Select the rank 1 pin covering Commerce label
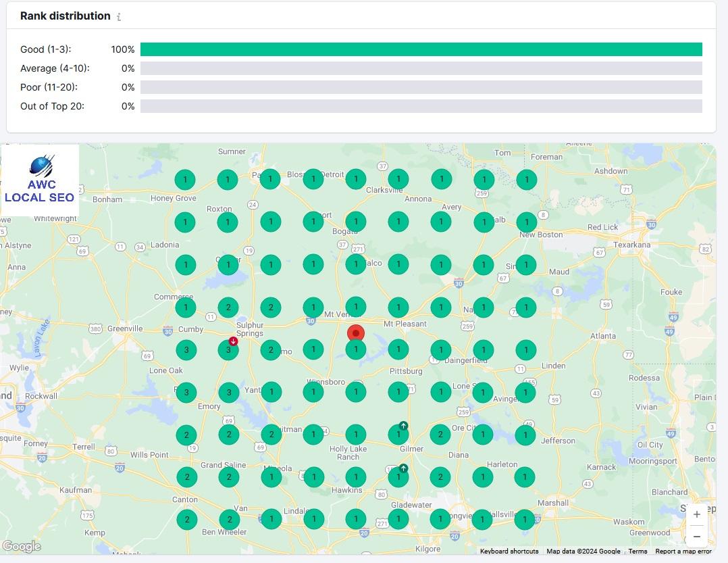Image resolution: width=728 pixels, height=563 pixels. click(x=186, y=307)
